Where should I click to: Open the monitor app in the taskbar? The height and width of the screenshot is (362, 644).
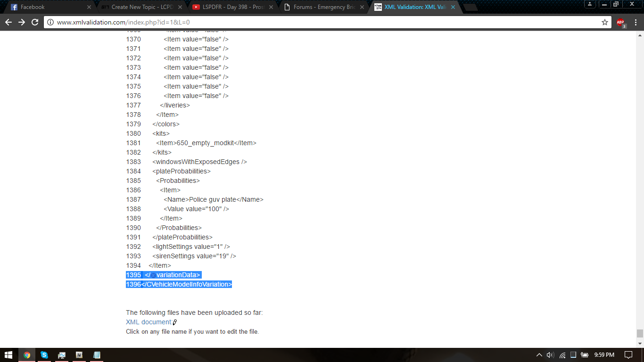[x=62, y=355]
